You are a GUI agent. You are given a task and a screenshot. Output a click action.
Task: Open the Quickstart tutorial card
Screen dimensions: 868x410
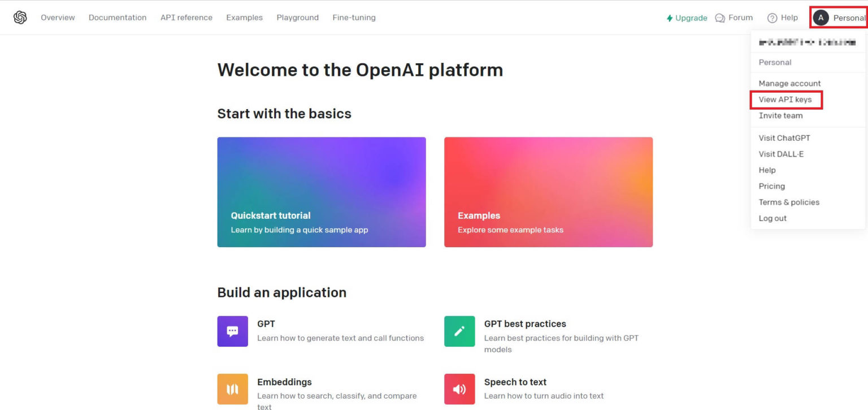tap(322, 191)
